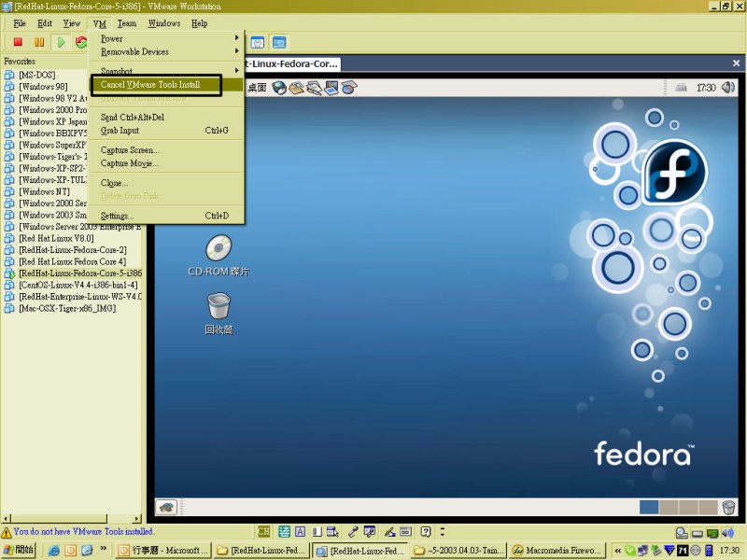This screenshot has width=747, height=560.
Task: Click the VMware status bar network adapter icon
Action: [712, 533]
